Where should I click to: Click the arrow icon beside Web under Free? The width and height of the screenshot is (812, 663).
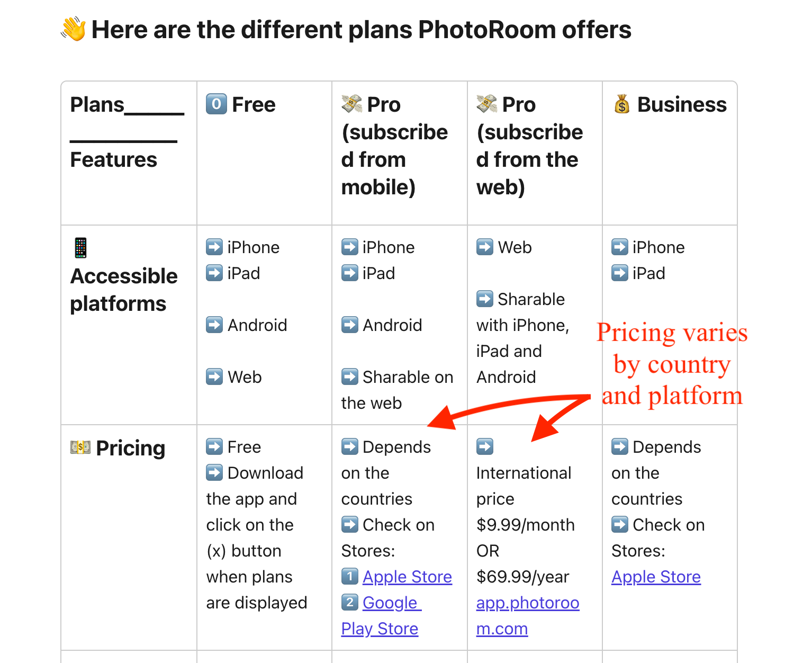214,377
